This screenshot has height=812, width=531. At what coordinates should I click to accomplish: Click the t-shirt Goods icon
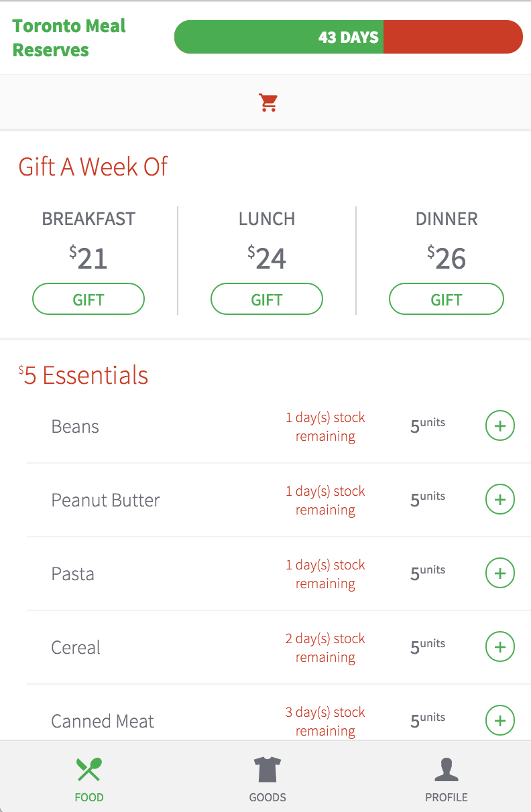click(268, 769)
